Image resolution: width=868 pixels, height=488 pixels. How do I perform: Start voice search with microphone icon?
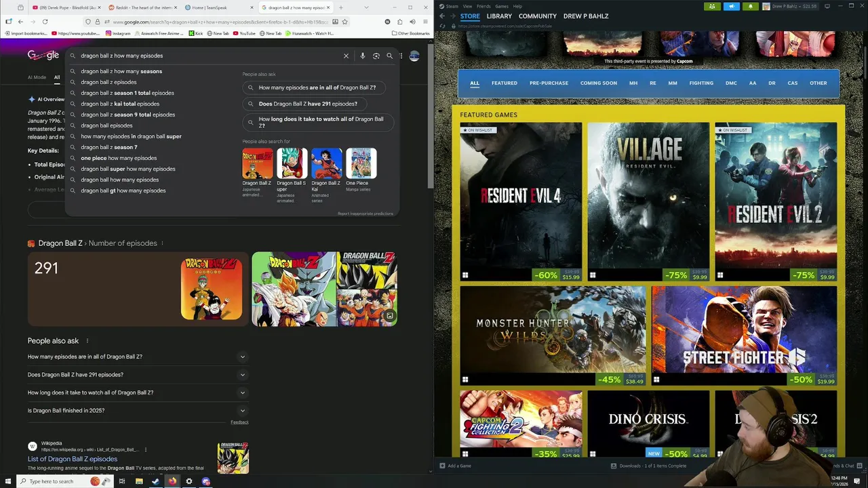point(363,56)
